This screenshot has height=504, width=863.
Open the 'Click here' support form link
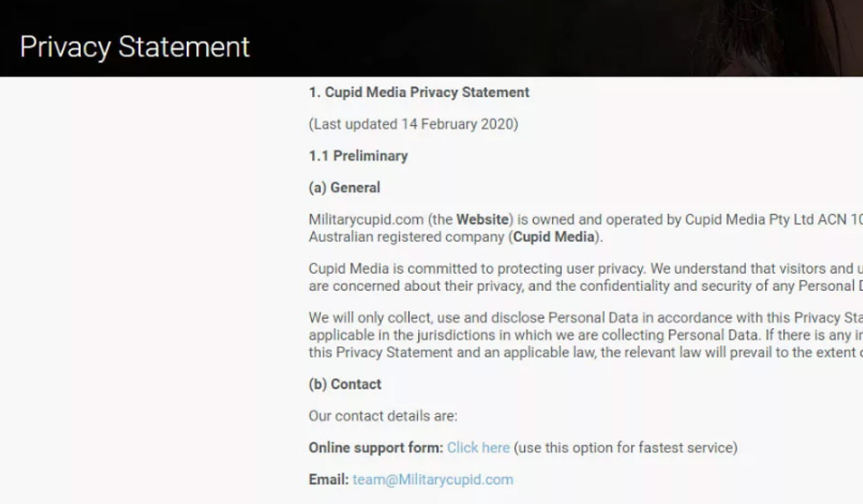click(x=478, y=447)
